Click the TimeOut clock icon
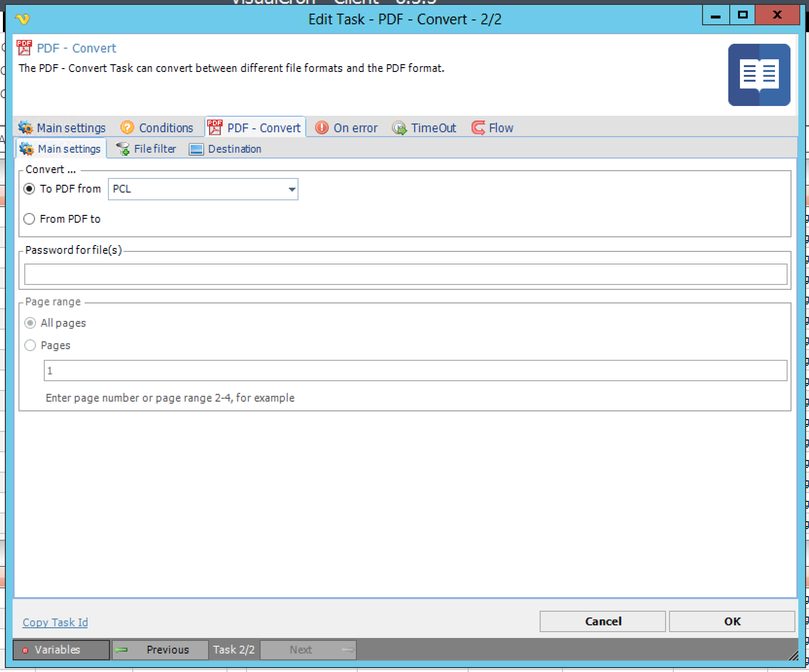This screenshot has width=809, height=672. [399, 128]
